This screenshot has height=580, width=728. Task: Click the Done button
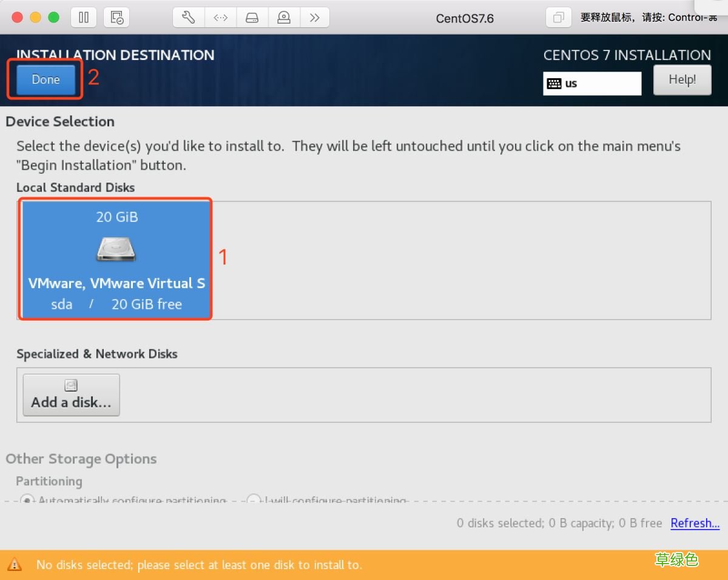45,79
